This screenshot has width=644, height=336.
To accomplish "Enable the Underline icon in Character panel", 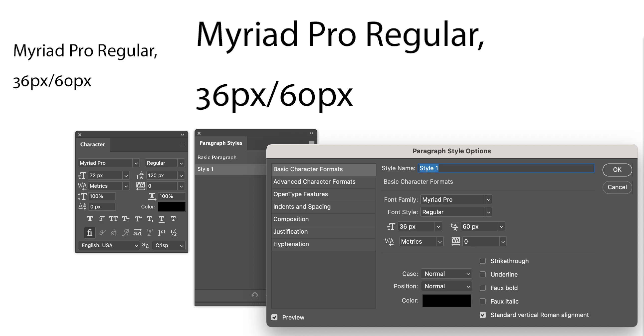I will pos(162,219).
